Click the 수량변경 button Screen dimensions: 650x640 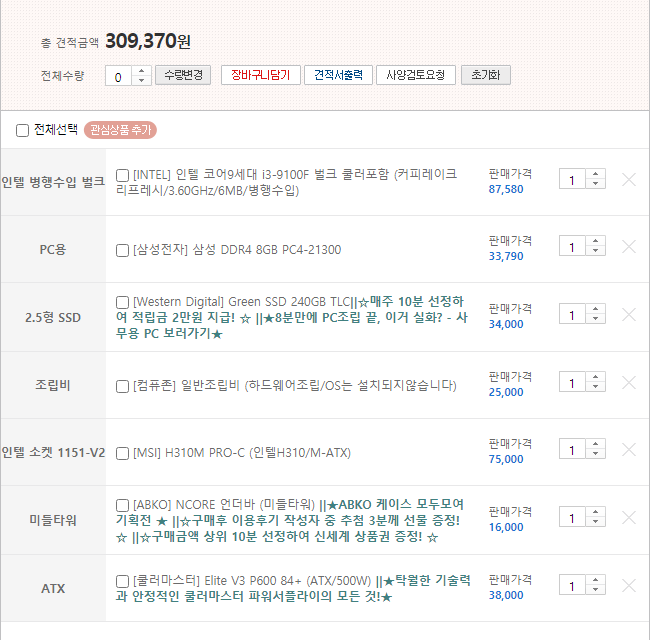click(x=183, y=75)
